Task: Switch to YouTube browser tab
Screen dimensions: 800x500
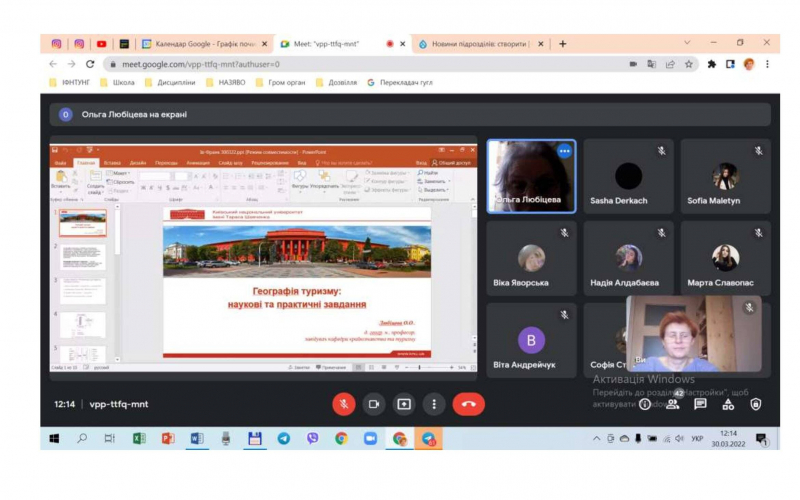Action: click(x=102, y=44)
